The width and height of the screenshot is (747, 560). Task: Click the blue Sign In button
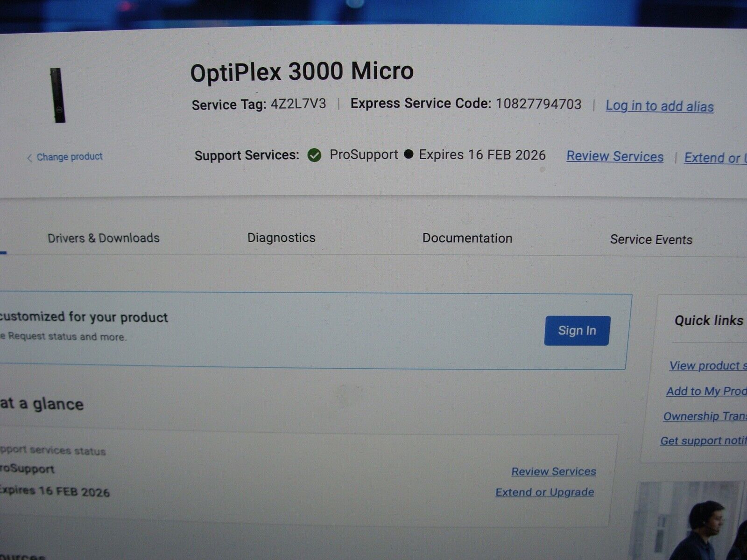(x=577, y=330)
